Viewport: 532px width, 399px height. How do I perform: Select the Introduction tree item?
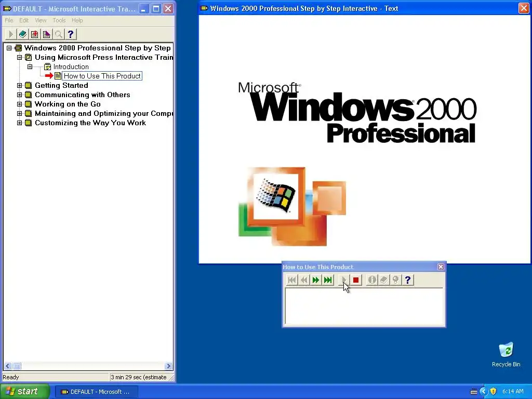point(71,67)
